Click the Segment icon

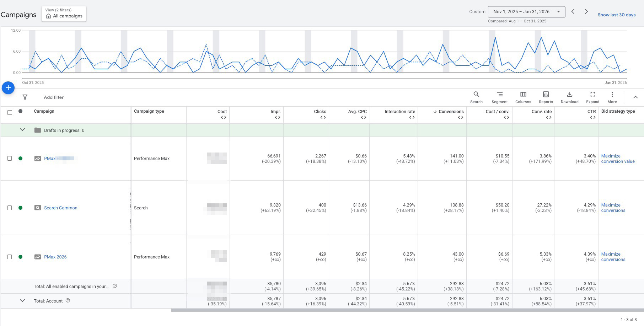(499, 97)
